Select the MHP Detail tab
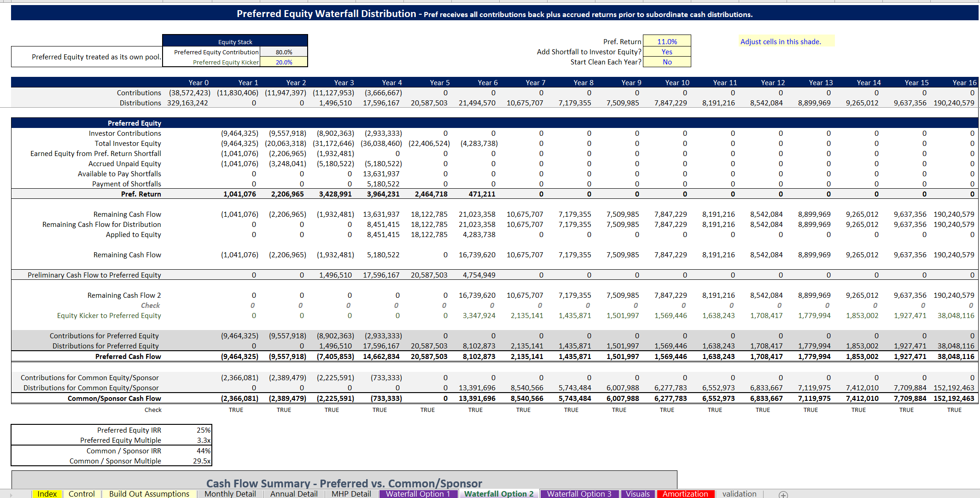 351,494
